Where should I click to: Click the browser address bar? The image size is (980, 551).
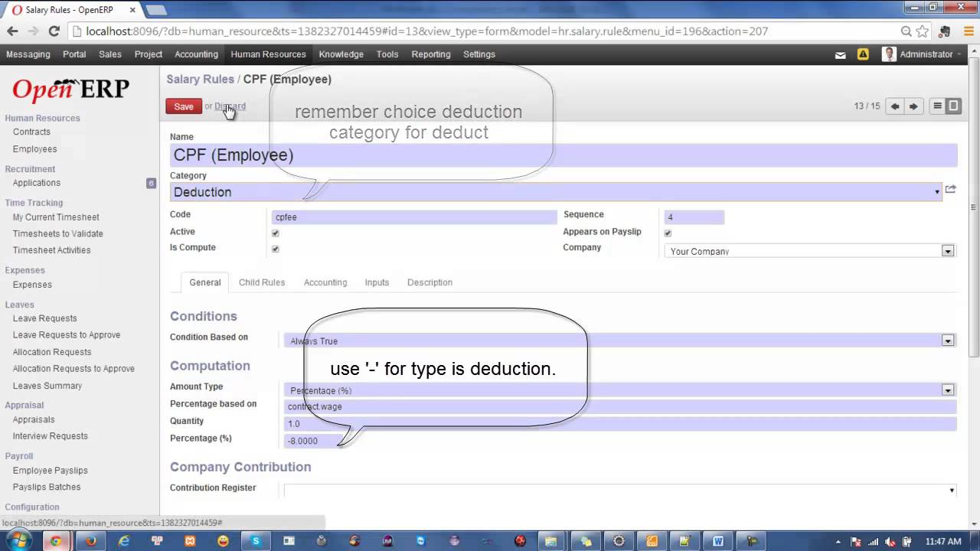pyautogui.click(x=490, y=31)
